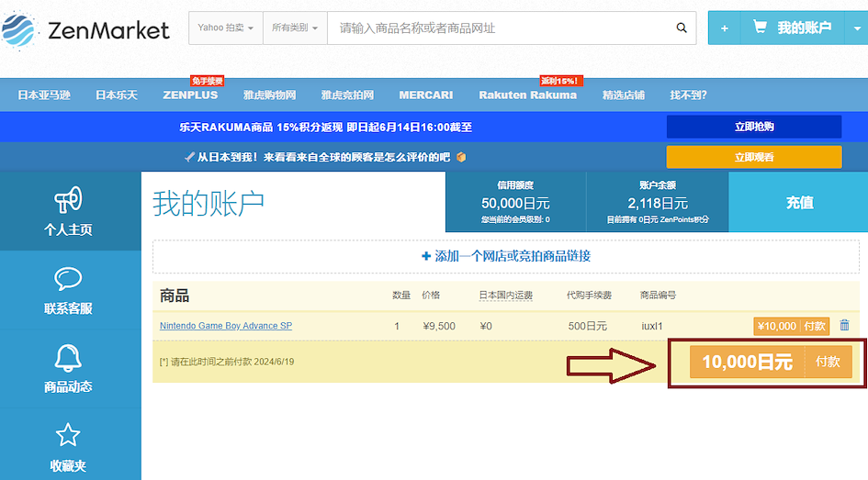Open the 日本亚马逊 menu item
This screenshot has height=480, width=868.
point(44,95)
